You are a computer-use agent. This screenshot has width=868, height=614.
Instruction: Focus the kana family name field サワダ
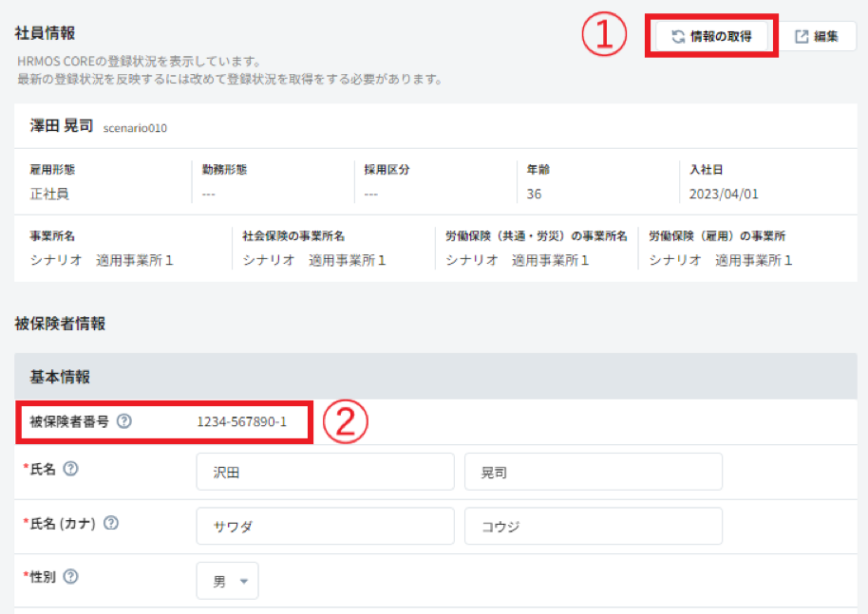325,526
